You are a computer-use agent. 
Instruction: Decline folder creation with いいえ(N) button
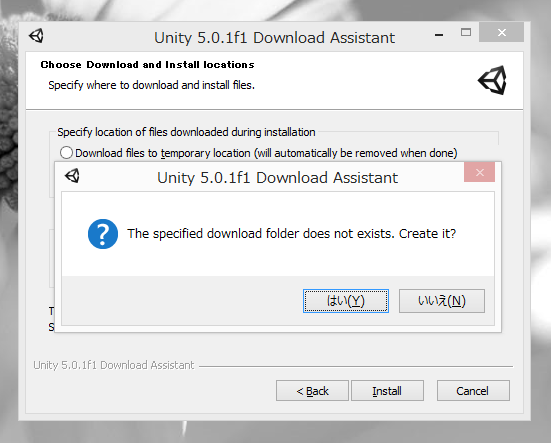442,301
